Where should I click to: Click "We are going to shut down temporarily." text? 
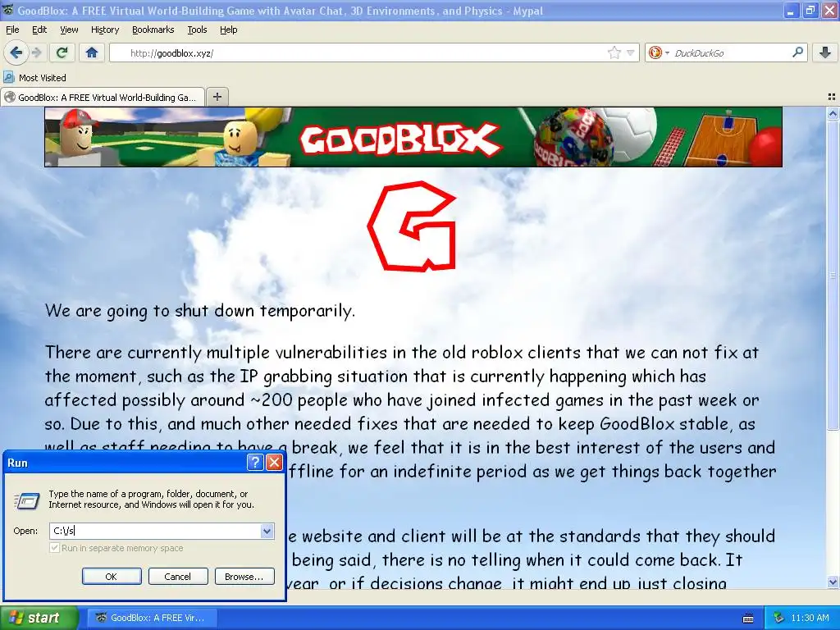coord(200,311)
